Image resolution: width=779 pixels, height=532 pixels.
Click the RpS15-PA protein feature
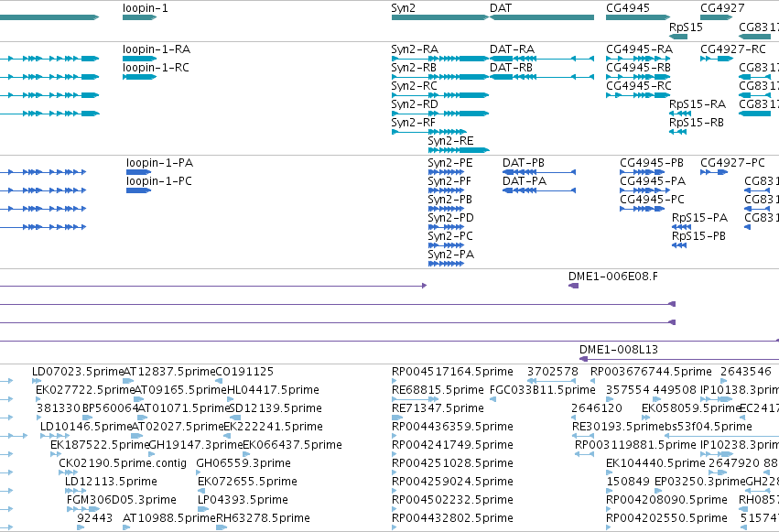pos(681,227)
